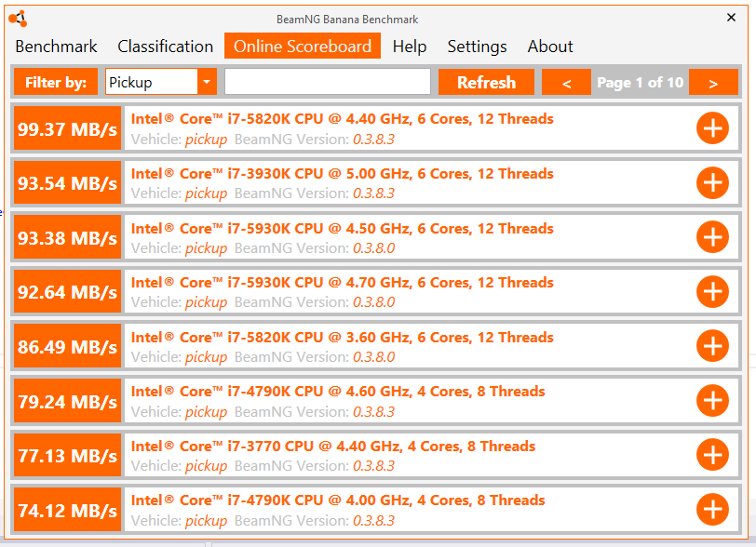Screen dimensions: 756x547
Task: Click the Refresh button
Action: 486,82
